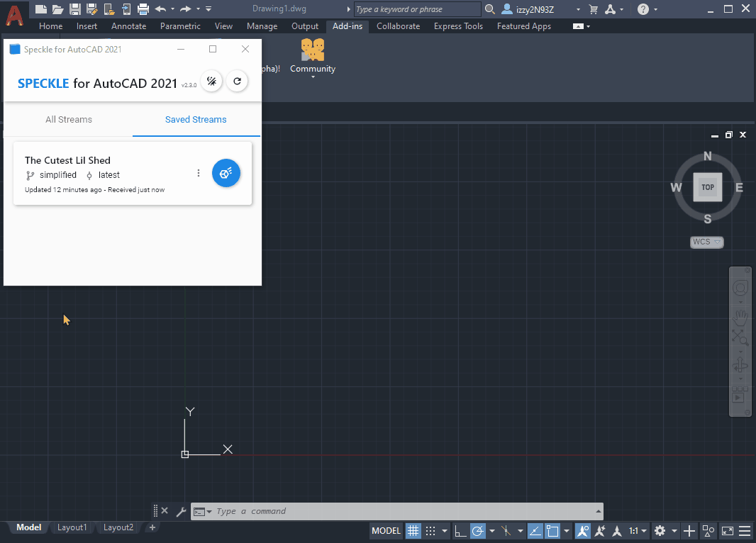
Task: Open the Express Tools ribbon tab
Action: click(x=458, y=26)
